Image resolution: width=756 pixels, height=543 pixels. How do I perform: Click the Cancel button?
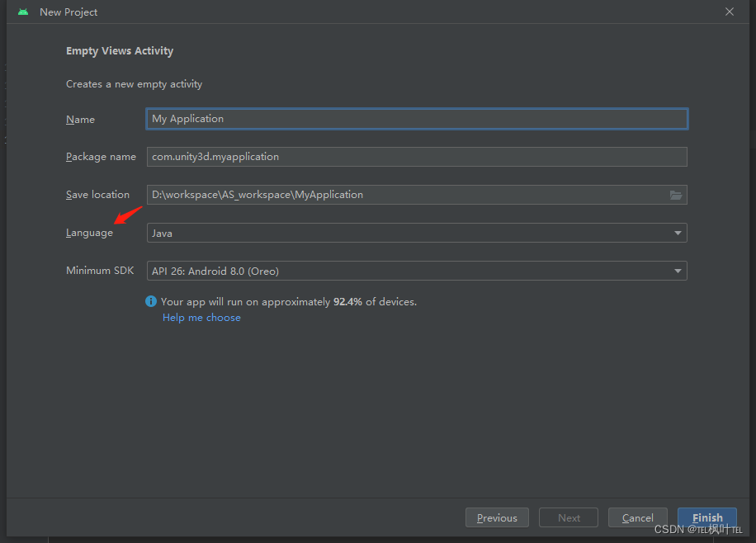637,517
